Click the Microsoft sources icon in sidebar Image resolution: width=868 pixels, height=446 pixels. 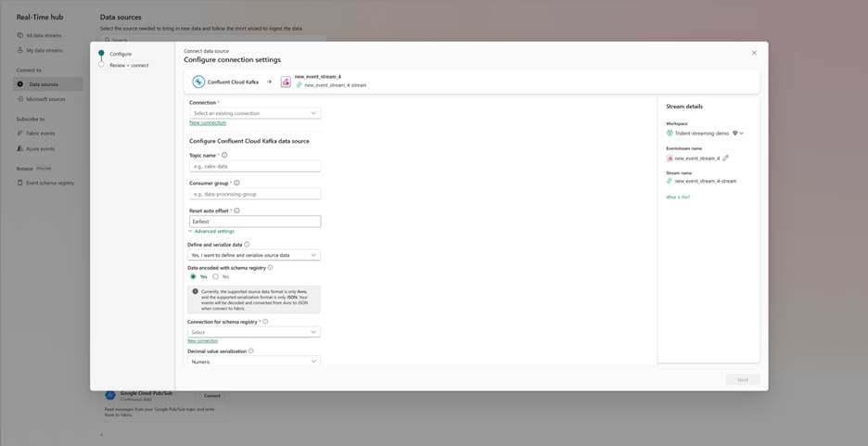pyautogui.click(x=20, y=99)
